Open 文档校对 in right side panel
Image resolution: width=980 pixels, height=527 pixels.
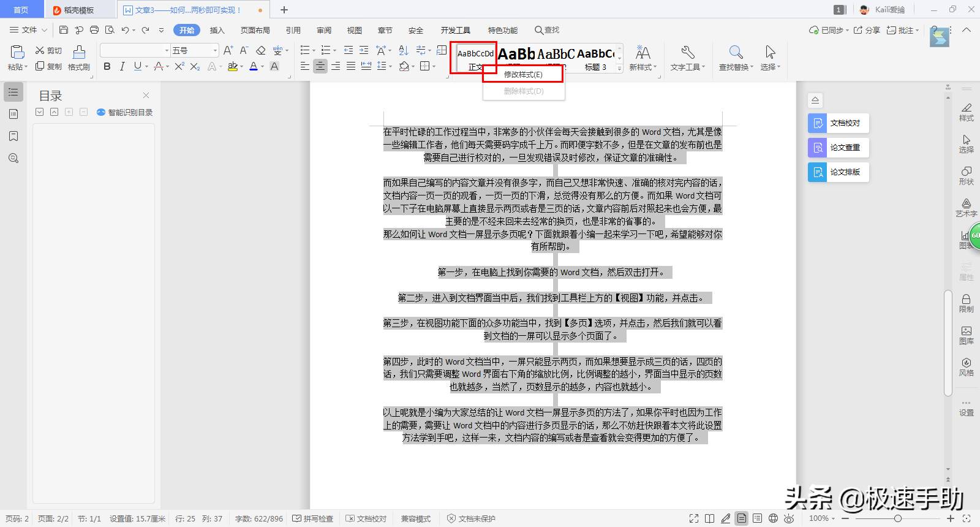[838, 123]
